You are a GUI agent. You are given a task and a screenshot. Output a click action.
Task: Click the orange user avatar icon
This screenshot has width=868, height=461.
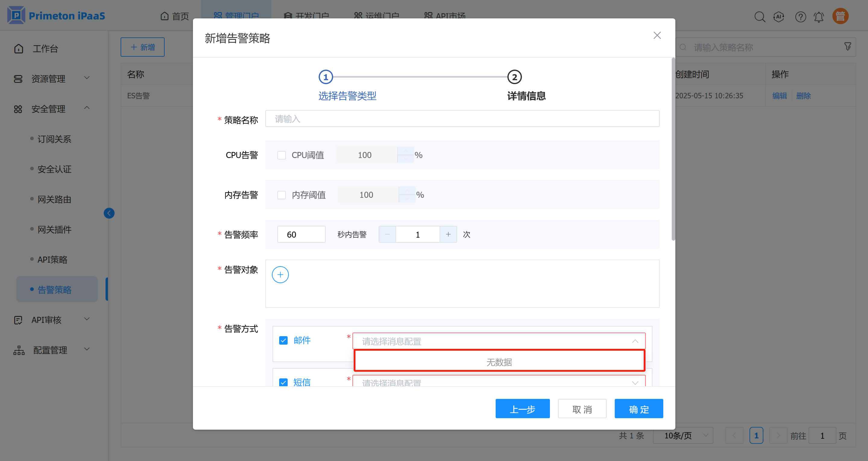pyautogui.click(x=840, y=16)
